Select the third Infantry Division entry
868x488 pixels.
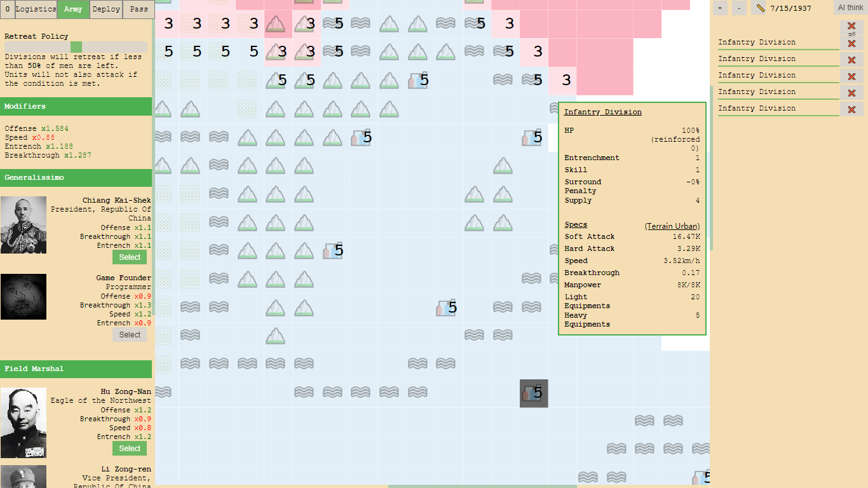click(x=778, y=76)
